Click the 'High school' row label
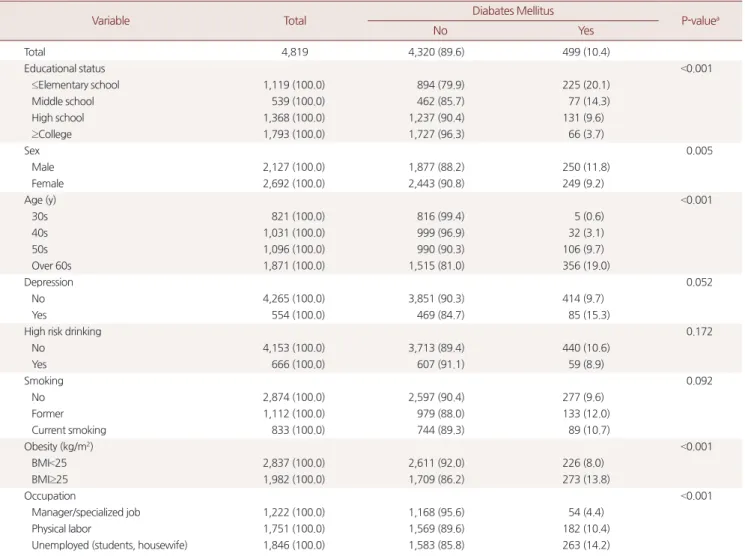 tap(57, 118)
